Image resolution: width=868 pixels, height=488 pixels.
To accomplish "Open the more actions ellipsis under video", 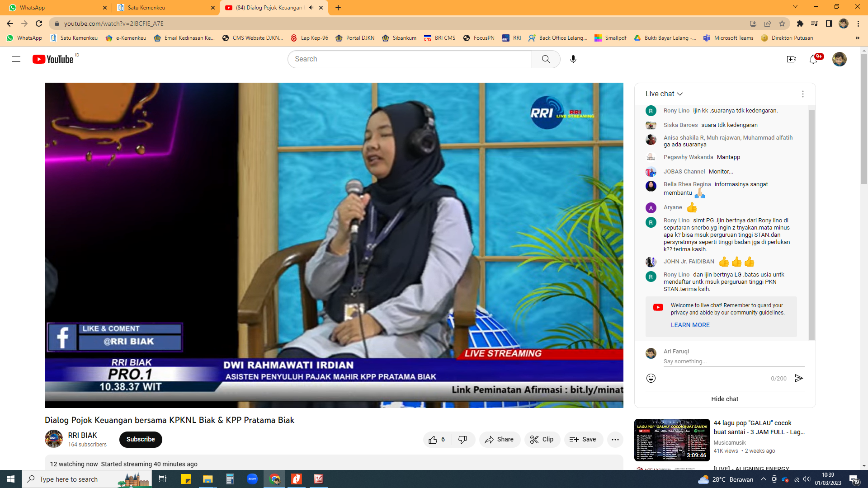I will 615,440.
